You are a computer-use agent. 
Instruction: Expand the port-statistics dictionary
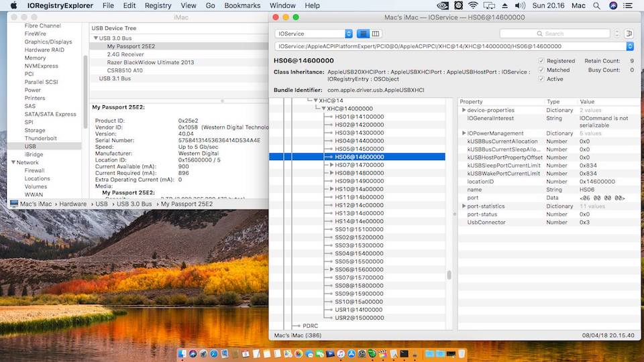coord(464,206)
